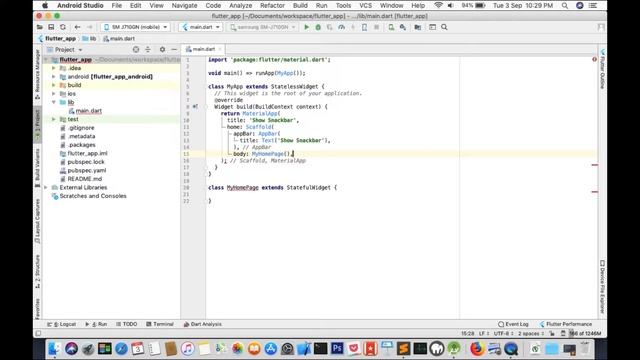Screen dimensions: 640x360
Task: Open the TODO tool window
Action: (127, 324)
